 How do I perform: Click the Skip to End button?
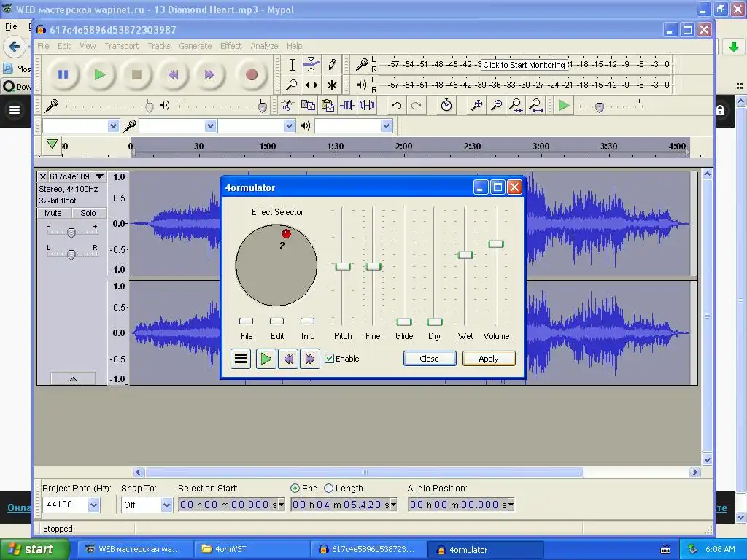pyautogui.click(x=209, y=74)
